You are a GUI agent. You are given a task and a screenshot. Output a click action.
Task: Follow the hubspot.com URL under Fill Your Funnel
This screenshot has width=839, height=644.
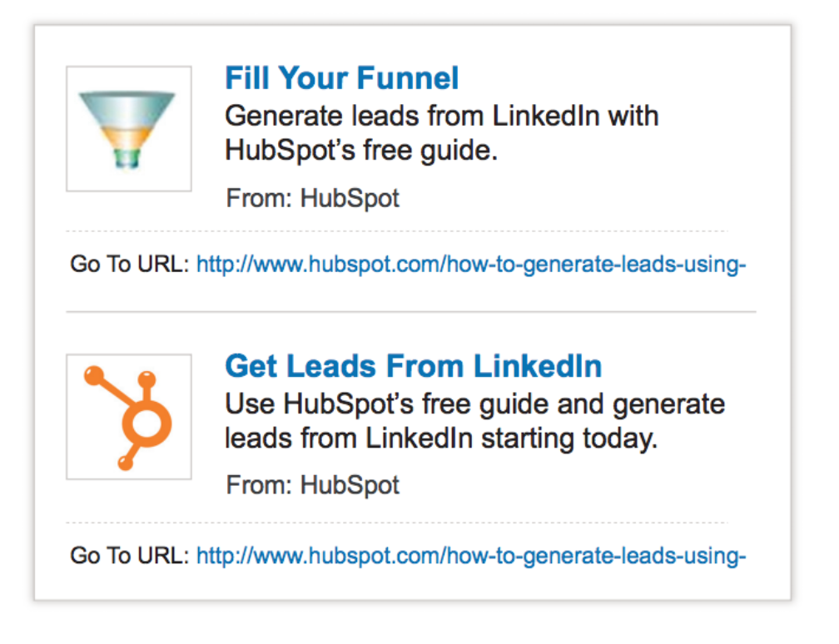(x=471, y=265)
